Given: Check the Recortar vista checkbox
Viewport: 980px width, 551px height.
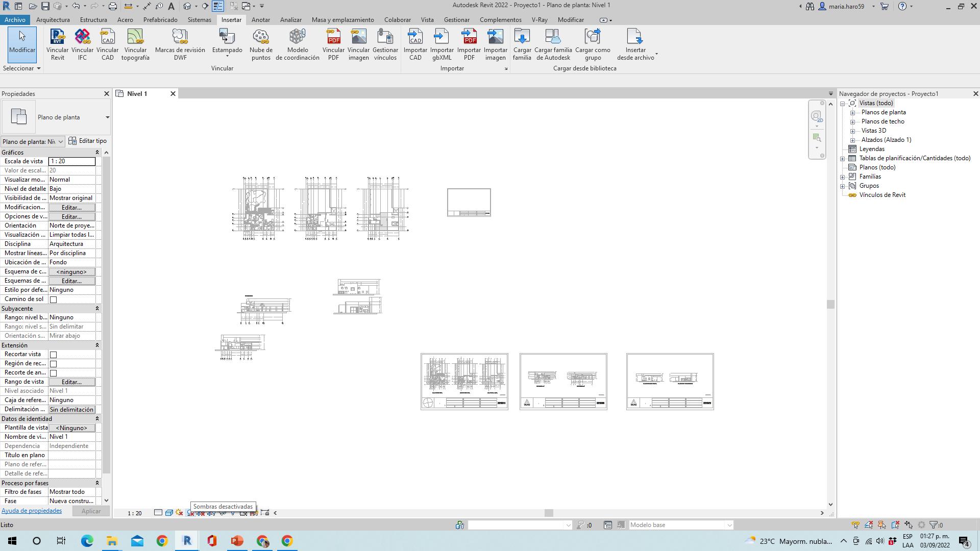Looking at the screenshot, I should coord(53,355).
